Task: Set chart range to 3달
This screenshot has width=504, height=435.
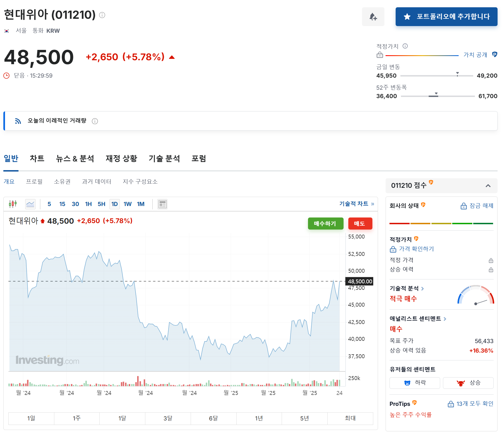Action: tap(168, 418)
